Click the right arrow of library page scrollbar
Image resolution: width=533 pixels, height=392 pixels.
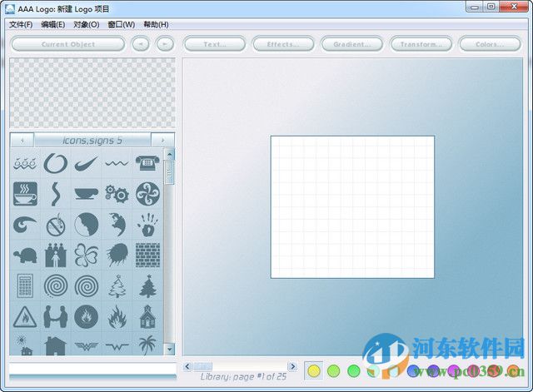click(x=293, y=366)
